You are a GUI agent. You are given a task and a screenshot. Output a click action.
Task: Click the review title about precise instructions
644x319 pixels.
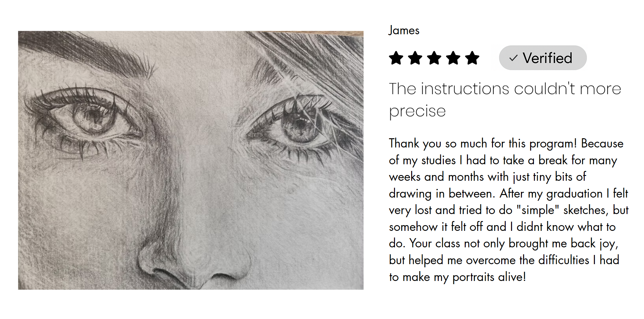(x=504, y=89)
